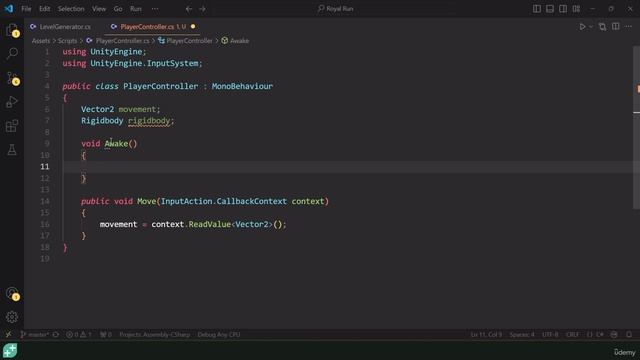This screenshot has width=640, height=360.
Task: Click green app icon at bottom left
Action: [x=10, y=351]
